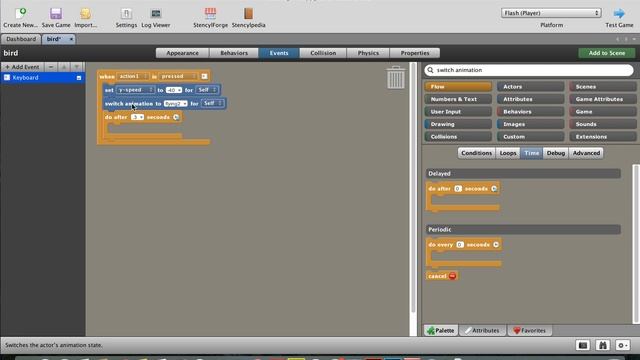Click the clock icon on the do every block
The image size is (640, 360).
(496, 244)
